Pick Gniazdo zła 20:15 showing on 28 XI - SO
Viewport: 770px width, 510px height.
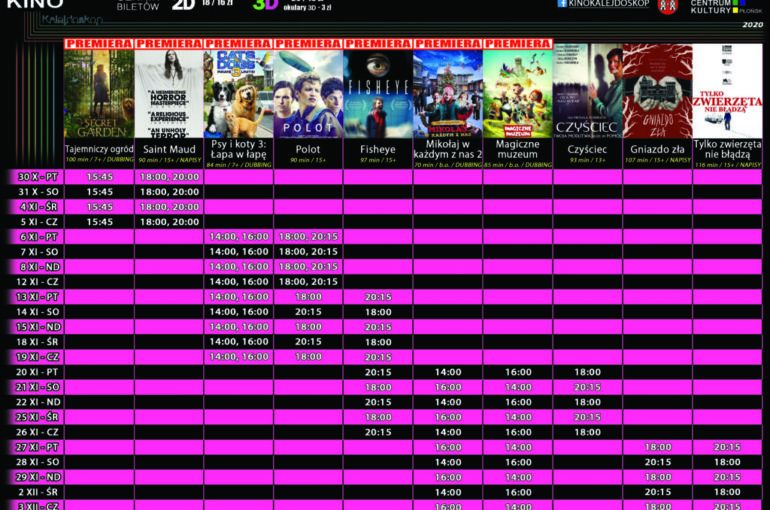pyautogui.click(x=658, y=462)
